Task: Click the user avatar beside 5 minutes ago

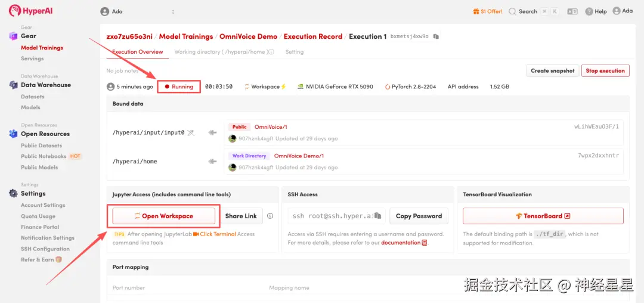Action: [x=110, y=86]
